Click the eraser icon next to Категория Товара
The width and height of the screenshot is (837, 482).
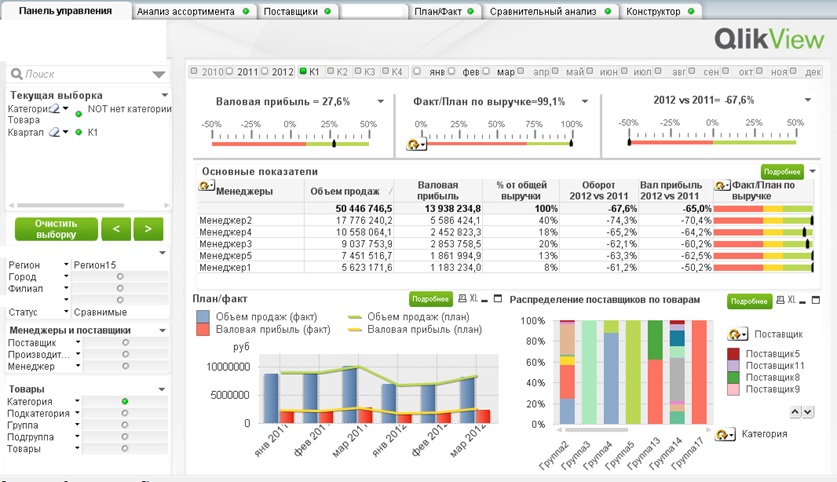click(x=57, y=110)
